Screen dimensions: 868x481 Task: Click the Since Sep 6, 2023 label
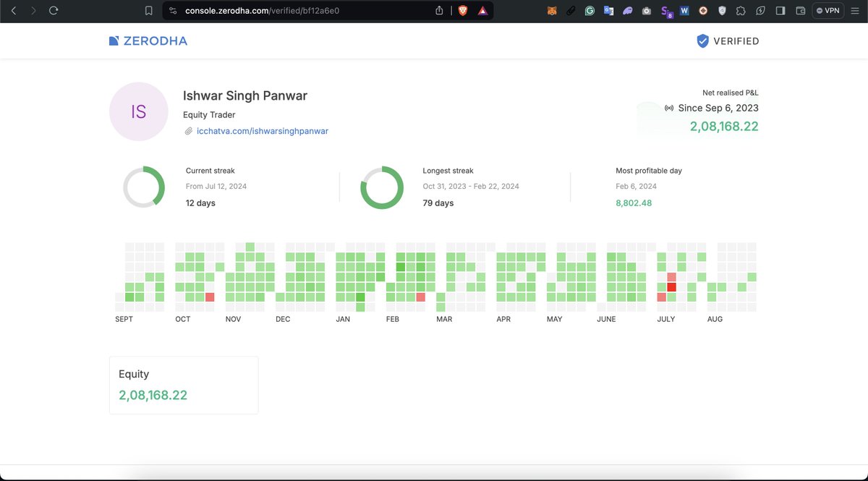click(718, 108)
